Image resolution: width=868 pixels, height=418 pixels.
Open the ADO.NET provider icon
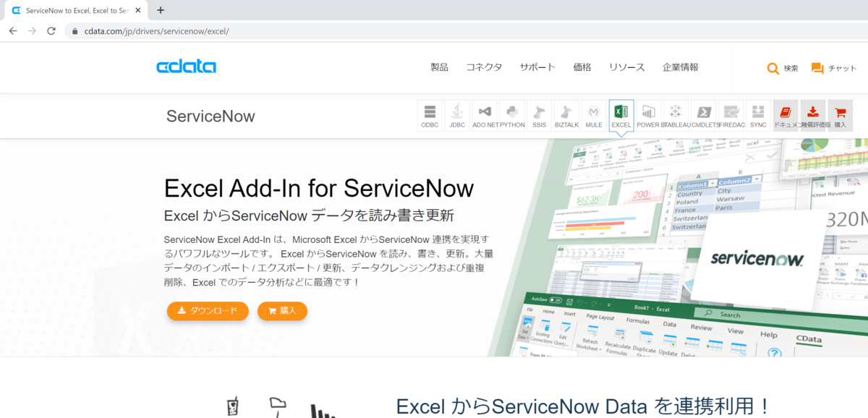485,114
